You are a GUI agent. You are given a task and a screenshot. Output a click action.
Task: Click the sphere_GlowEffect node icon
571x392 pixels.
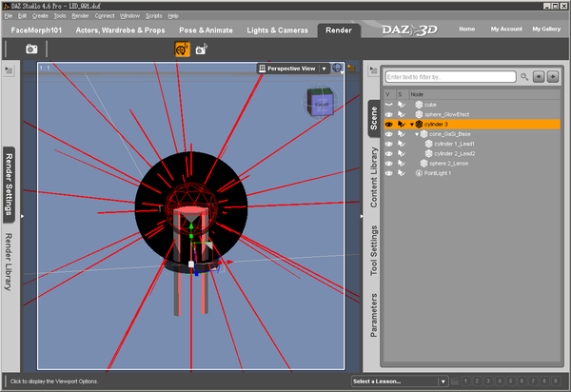point(419,115)
